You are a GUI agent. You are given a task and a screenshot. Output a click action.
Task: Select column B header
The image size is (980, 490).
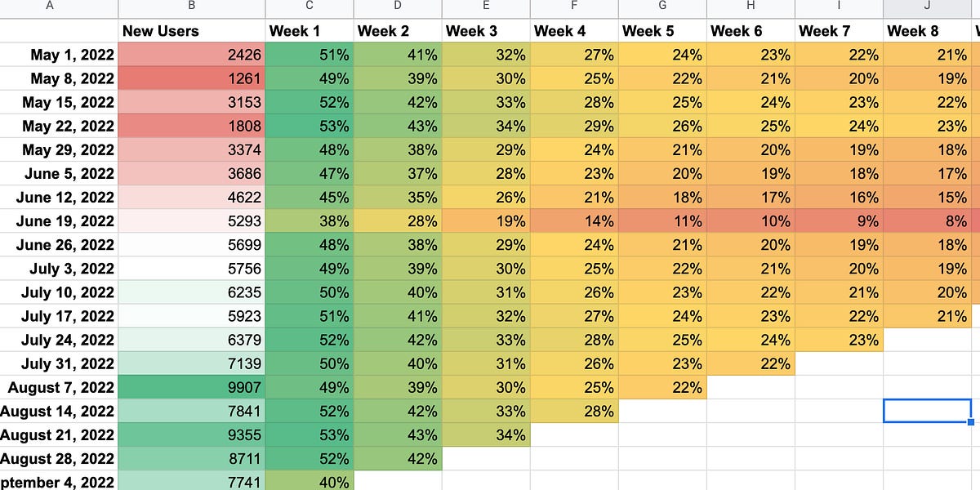(x=192, y=7)
